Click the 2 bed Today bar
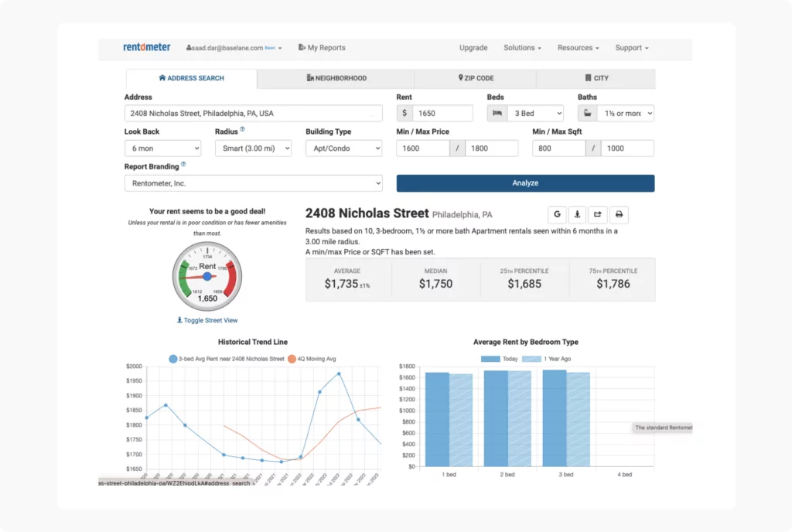792x532 pixels. tap(496, 418)
